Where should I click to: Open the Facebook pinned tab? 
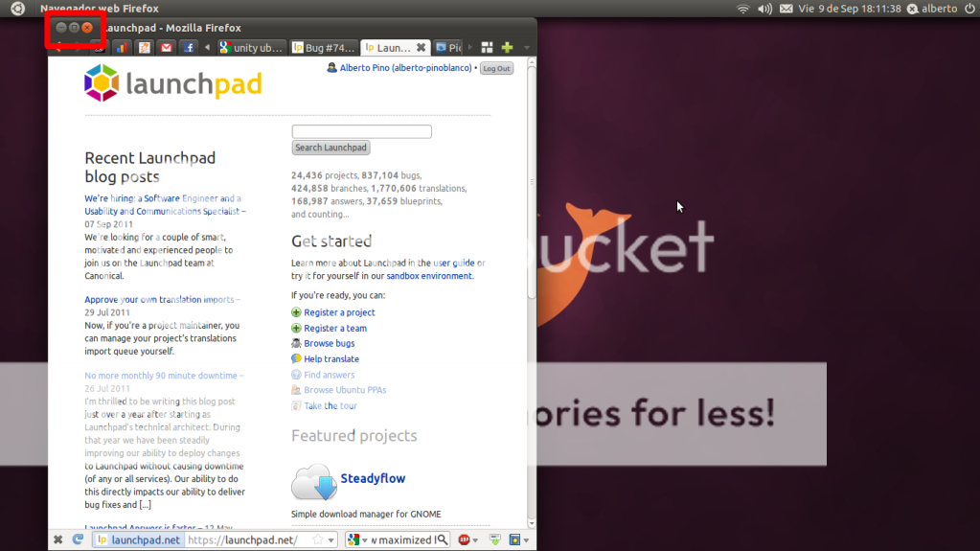tap(189, 47)
